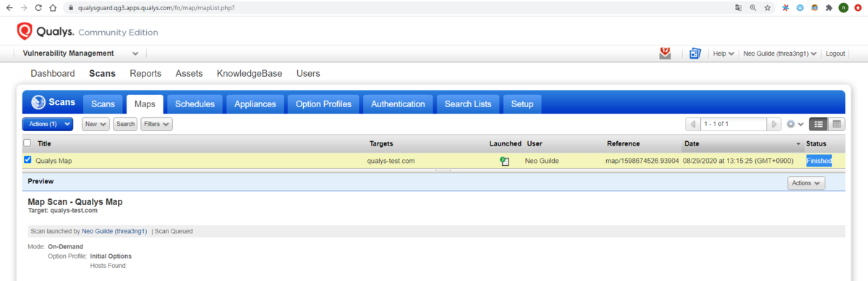Switch to table grid view layout
Screen dimensions: 868x281
click(836, 124)
